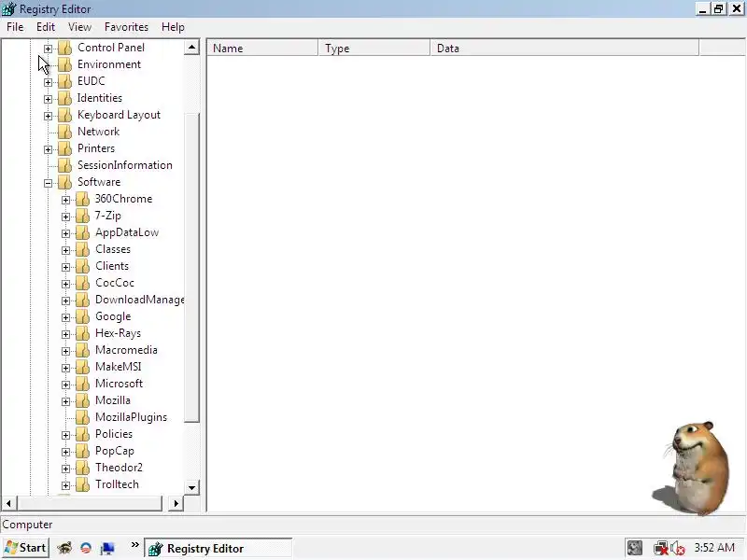Select the Software folder icon
Viewport: 747px width, 560px height.
(64, 182)
